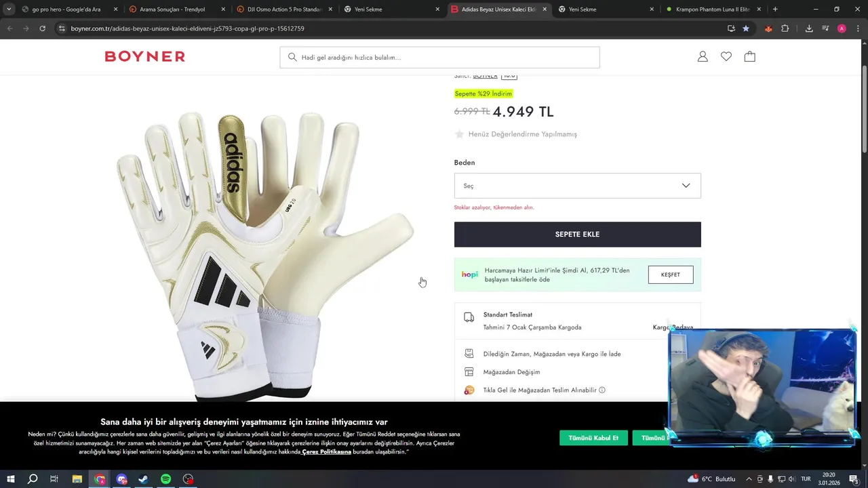Switch to the Arama Sonuçları Trendyol tab
This screenshot has height=488, width=868.
tap(176, 9)
